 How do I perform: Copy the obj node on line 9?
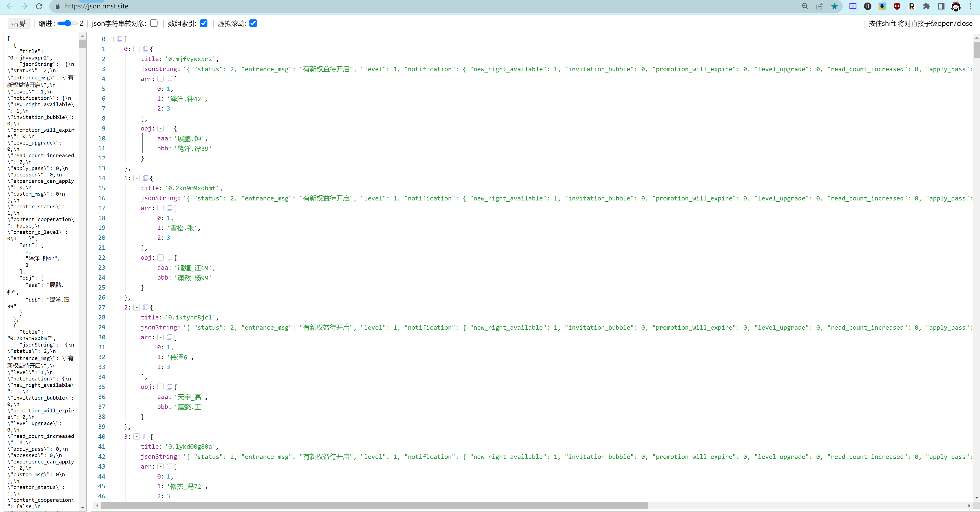(170, 128)
